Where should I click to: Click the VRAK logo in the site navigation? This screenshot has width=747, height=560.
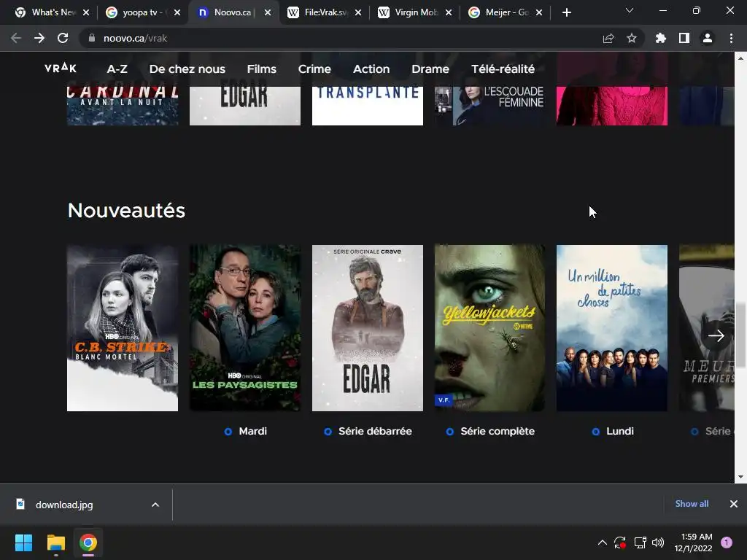pos(61,68)
